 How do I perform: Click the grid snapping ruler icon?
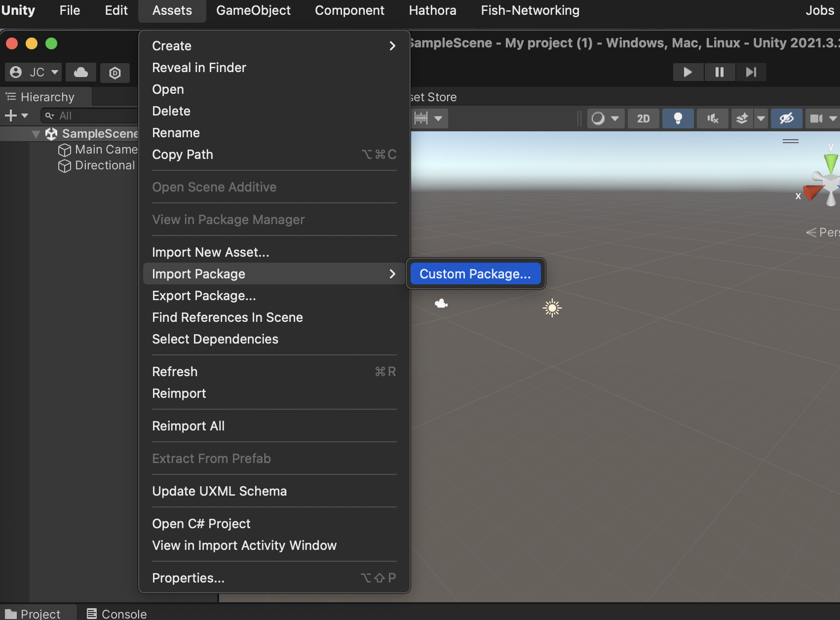(421, 118)
